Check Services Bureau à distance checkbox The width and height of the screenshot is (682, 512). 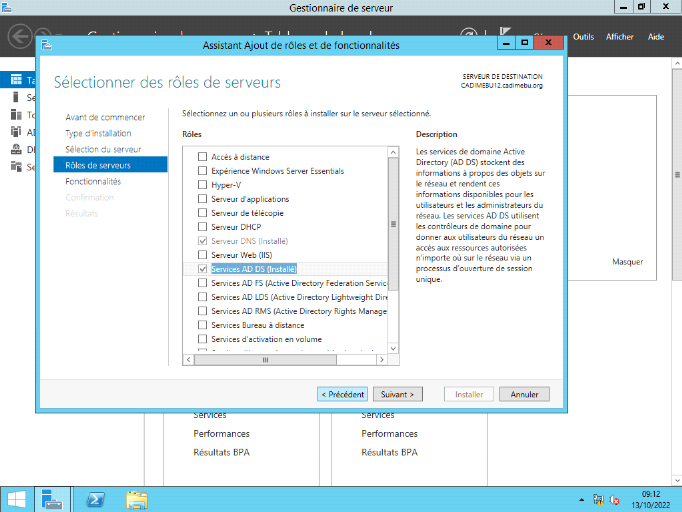click(202, 325)
